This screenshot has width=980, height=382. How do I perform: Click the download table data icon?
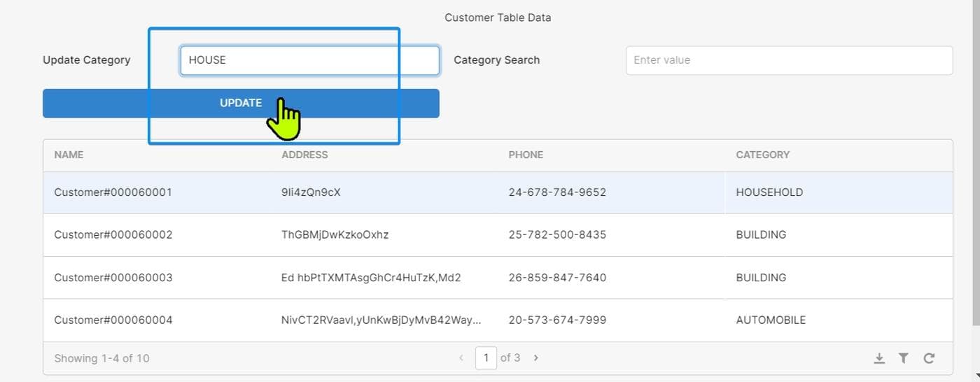(x=879, y=358)
